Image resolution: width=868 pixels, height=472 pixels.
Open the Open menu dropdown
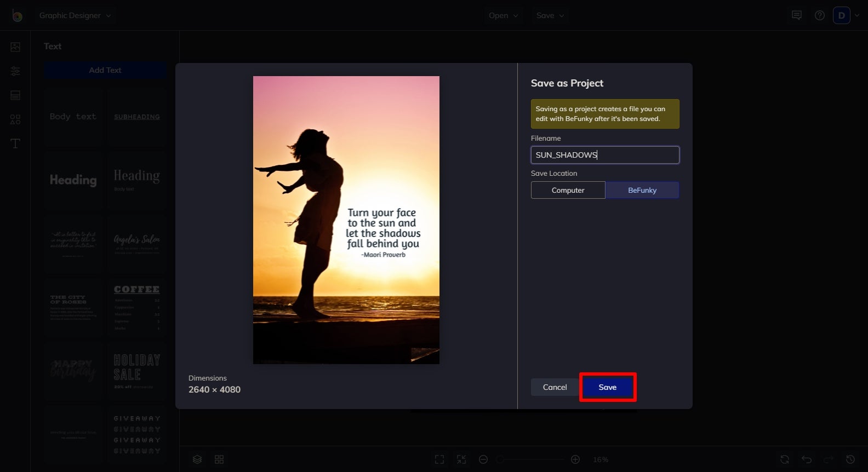tap(503, 15)
